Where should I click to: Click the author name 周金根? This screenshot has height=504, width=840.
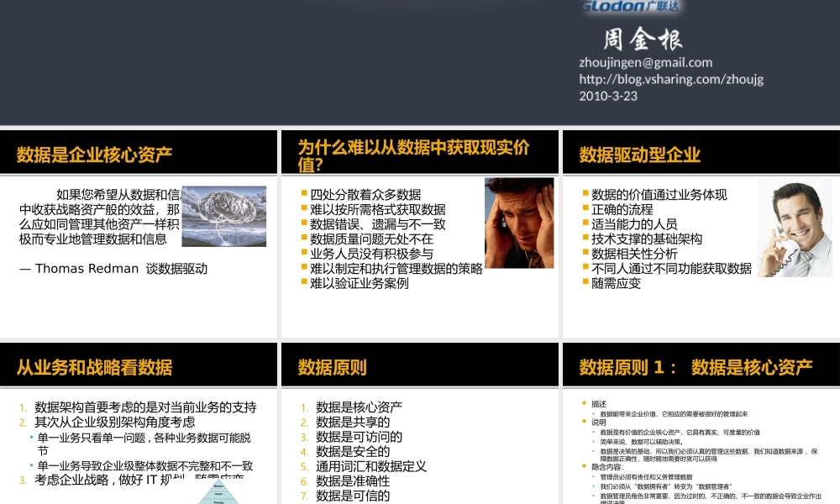coord(643,39)
